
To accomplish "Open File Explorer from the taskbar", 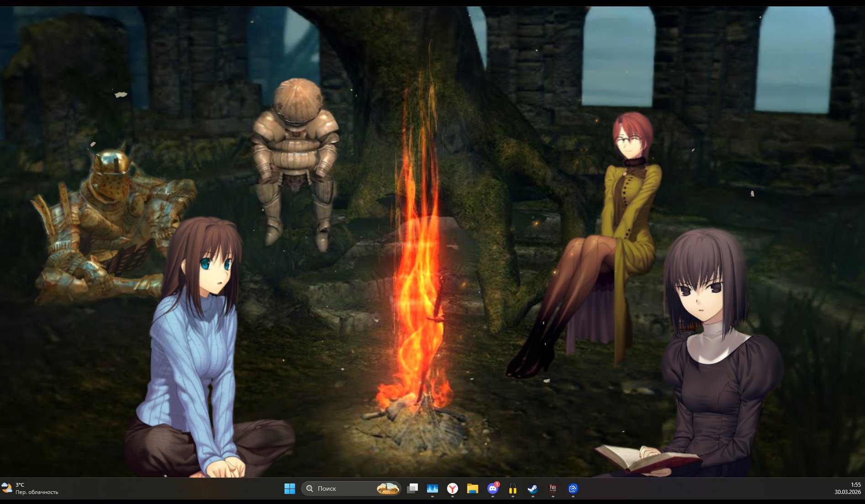I will click(x=473, y=489).
